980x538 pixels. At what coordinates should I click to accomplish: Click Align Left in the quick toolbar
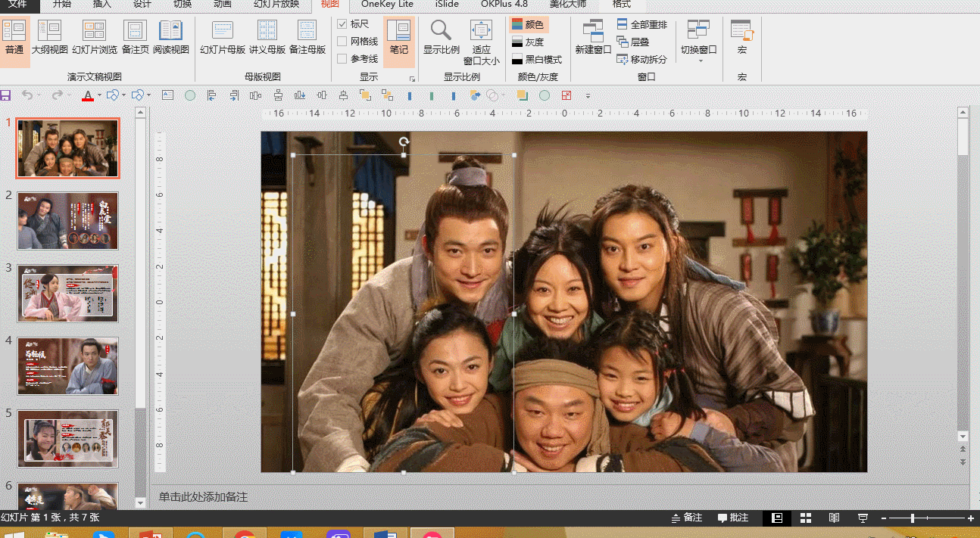[x=211, y=95]
